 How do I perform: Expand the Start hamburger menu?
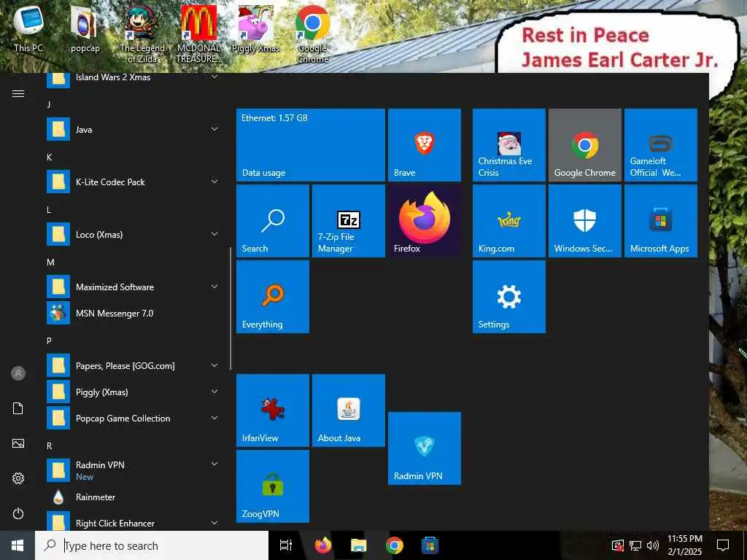coord(18,93)
